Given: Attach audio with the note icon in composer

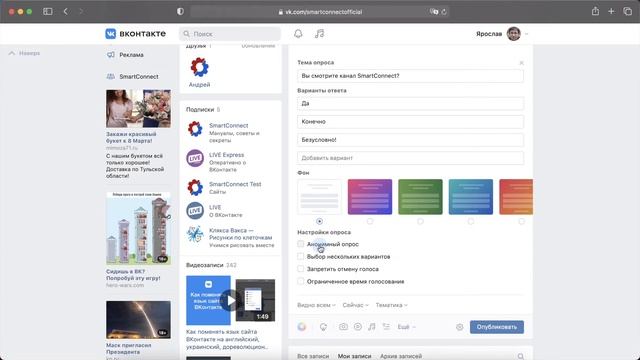Looking at the screenshot, I should pos(371,327).
